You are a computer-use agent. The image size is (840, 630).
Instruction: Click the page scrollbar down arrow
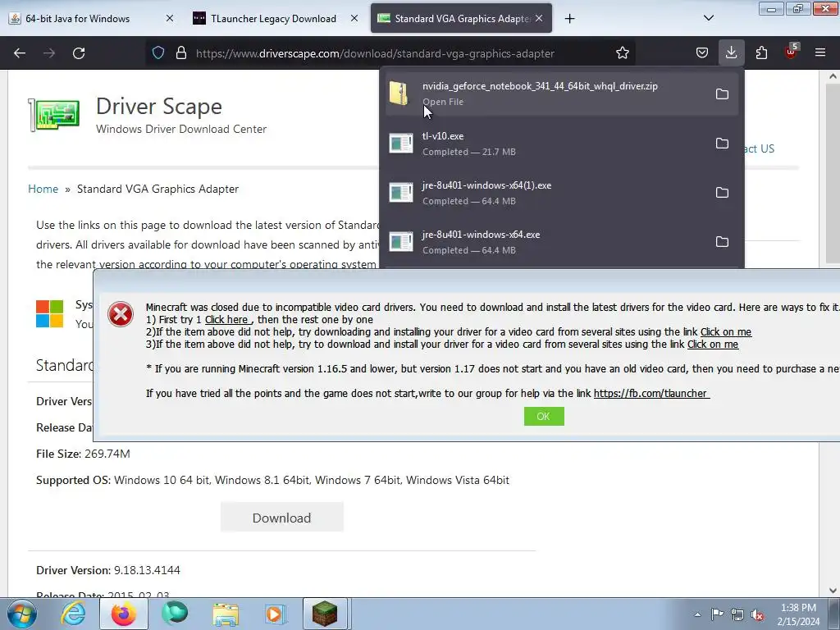833,591
